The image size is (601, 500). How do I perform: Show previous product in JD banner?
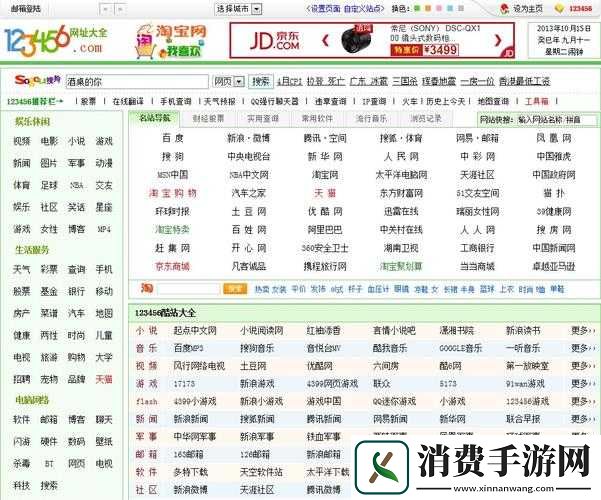point(325,40)
